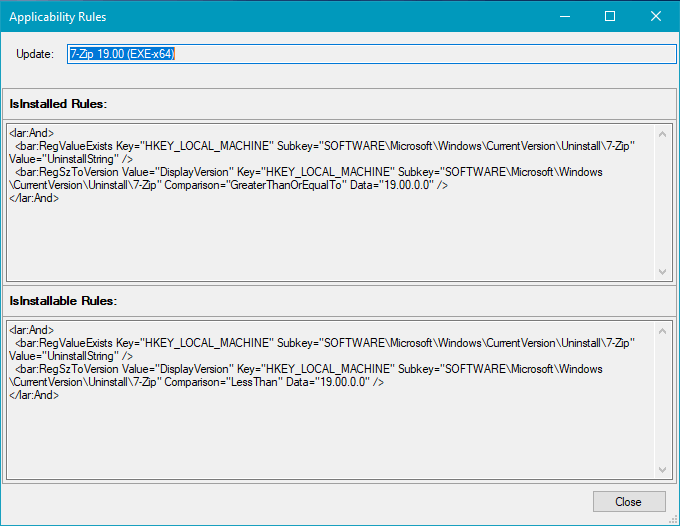
Task: Click the resize grip at bottom-right corner
Action: (x=673, y=519)
